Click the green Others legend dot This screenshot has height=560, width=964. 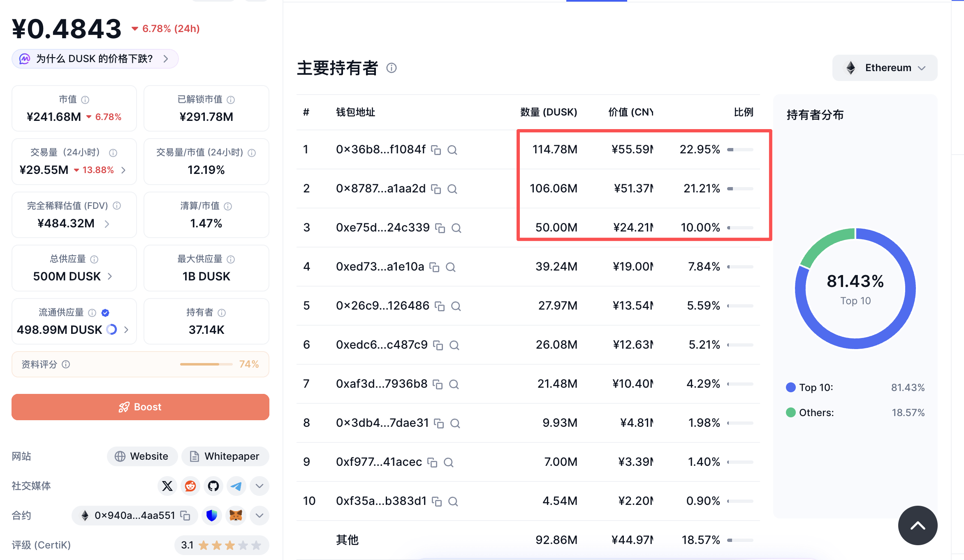pyautogui.click(x=790, y=412)
